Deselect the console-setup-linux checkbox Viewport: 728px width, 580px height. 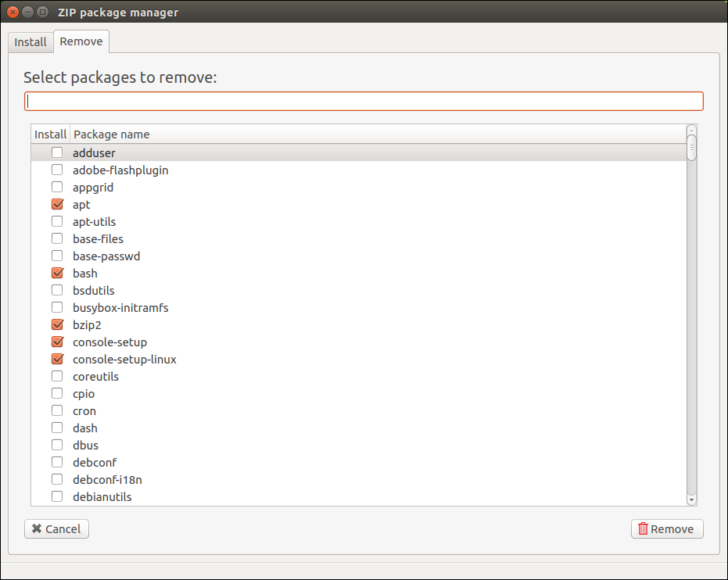pos(57,360)
